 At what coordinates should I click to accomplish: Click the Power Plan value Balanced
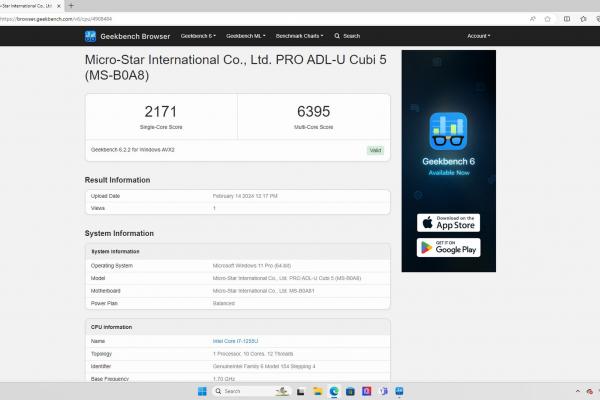[224, 303]
